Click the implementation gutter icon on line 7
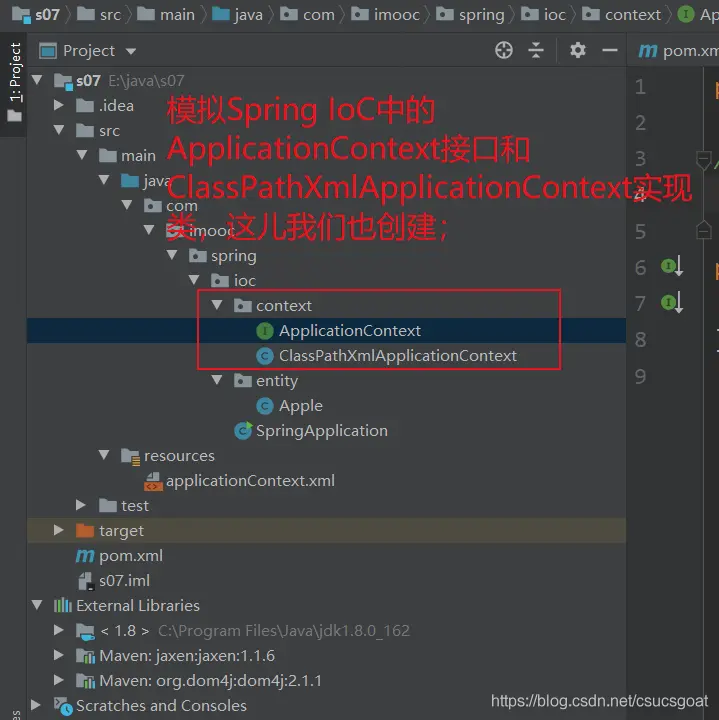719x720 pixels. [x=670, y=302]
